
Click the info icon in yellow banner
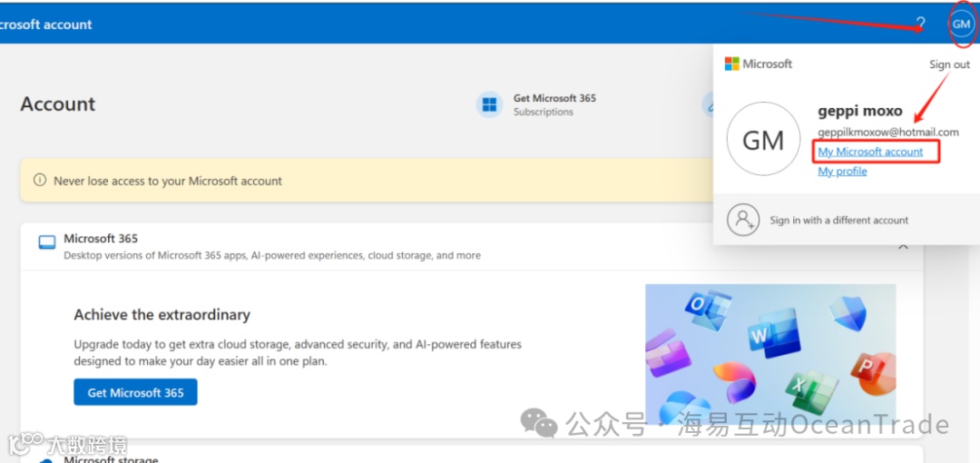pos(40,180)
